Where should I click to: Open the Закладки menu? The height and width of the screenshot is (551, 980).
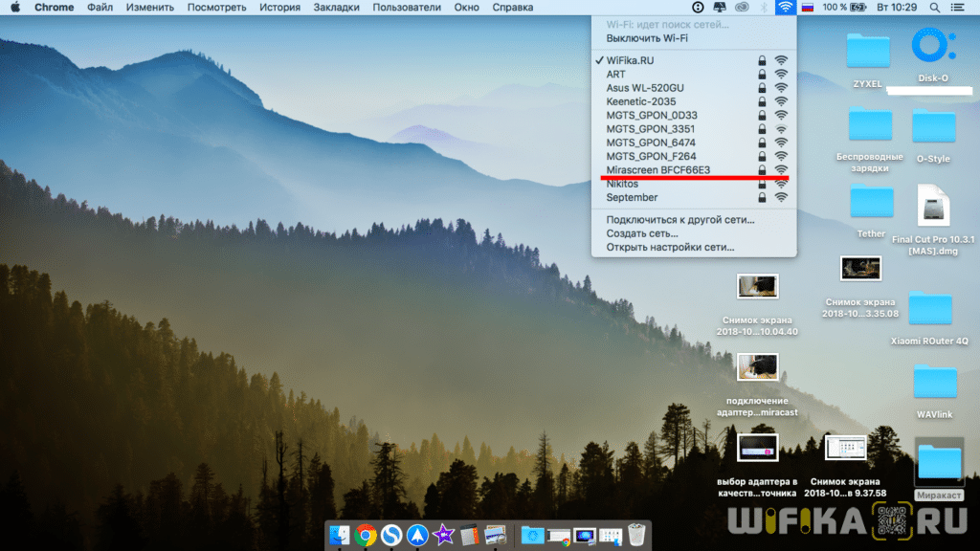coord(336,8)
